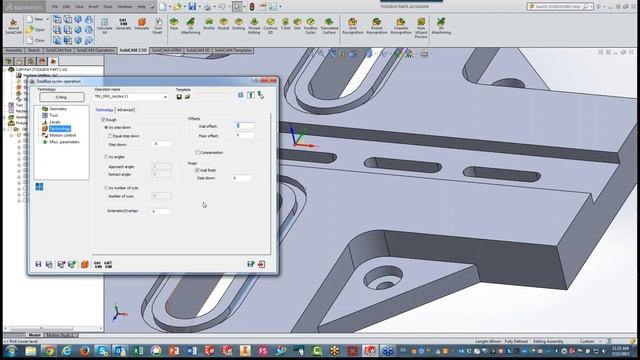
Task: Toggle the Rough checkbox
Action: 103,120
